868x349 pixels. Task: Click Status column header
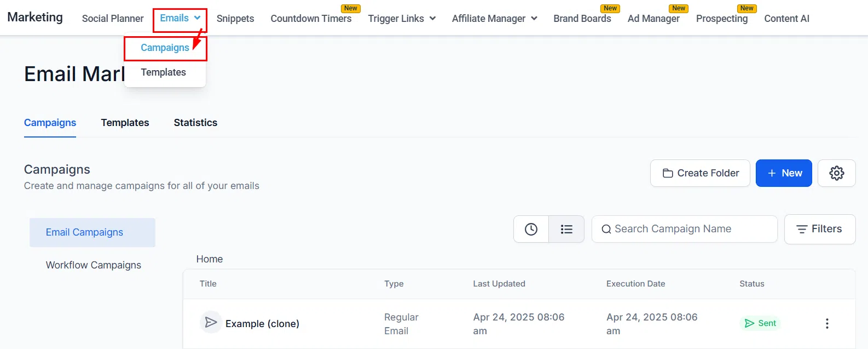(752, 284)
